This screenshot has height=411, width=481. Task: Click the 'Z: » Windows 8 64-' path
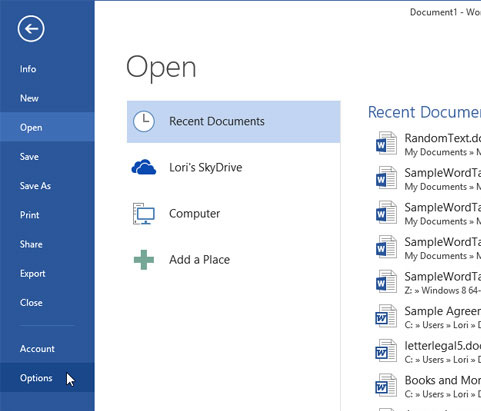tap(443, 291)
